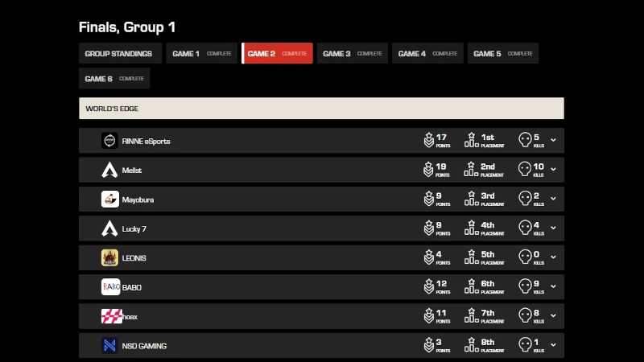
Task: Click kills skull icon in BABO row
Action: click(525, 286)
